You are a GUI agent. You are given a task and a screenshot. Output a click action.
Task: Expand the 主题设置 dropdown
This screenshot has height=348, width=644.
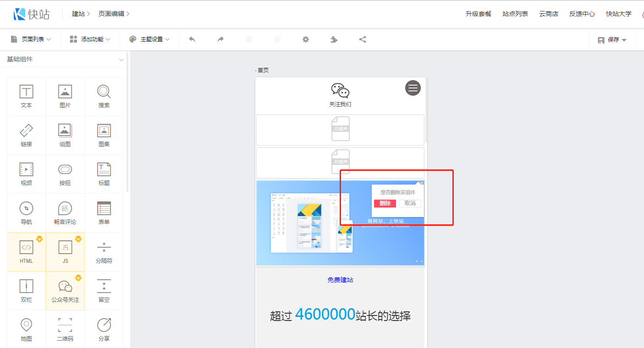point(149,39)
